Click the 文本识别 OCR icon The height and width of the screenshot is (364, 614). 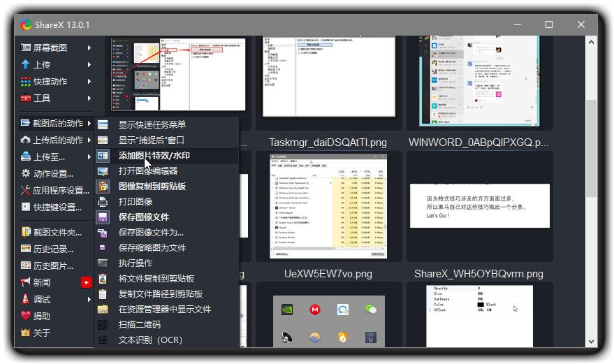tap(103, 340)
